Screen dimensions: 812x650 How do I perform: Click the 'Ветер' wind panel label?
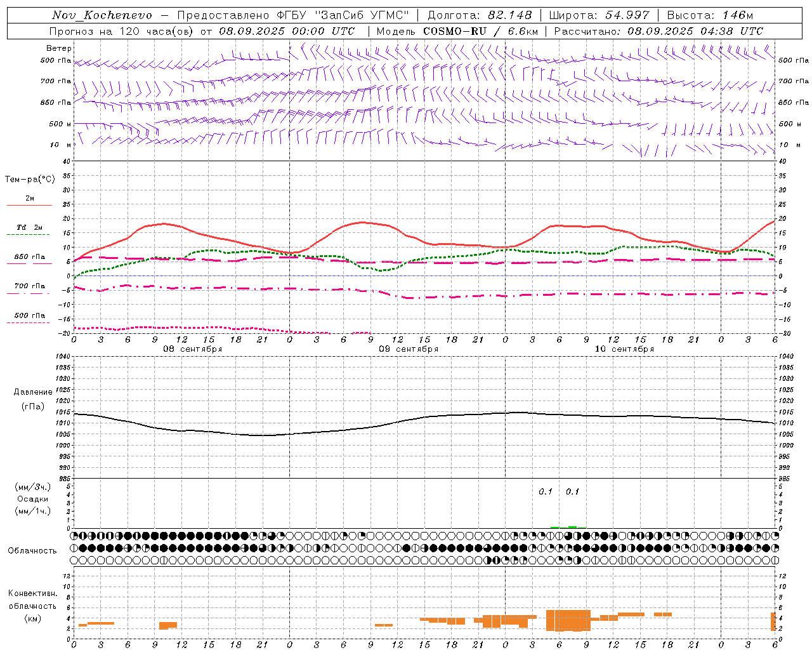[x=59, y=48]
